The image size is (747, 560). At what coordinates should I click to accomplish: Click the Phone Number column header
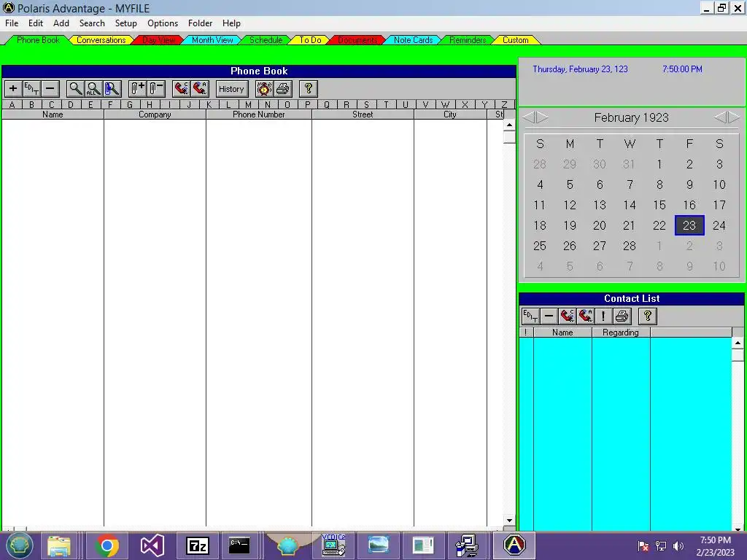pyautogui.click(x=259, y=114)
